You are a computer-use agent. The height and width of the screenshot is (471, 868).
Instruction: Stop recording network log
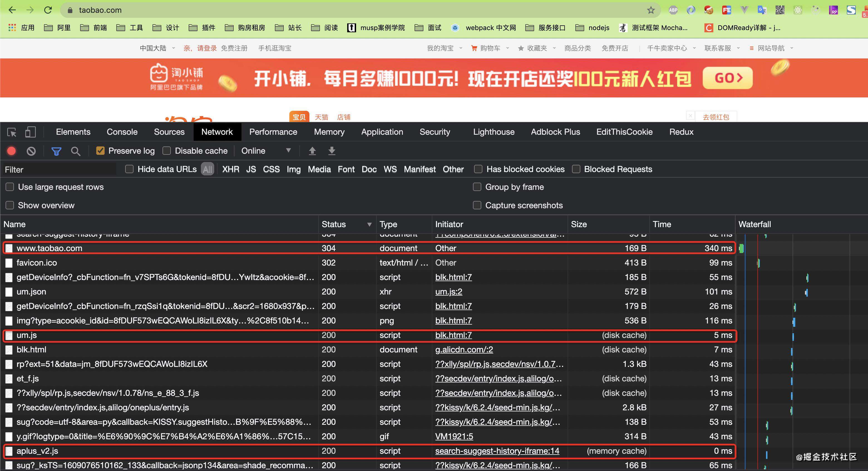11,151
